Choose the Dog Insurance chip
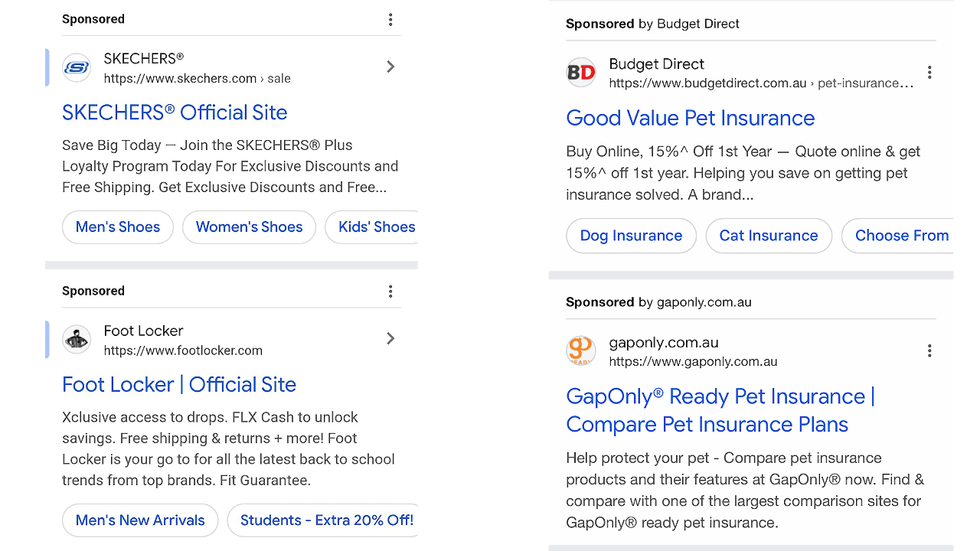 coord(631,236)
